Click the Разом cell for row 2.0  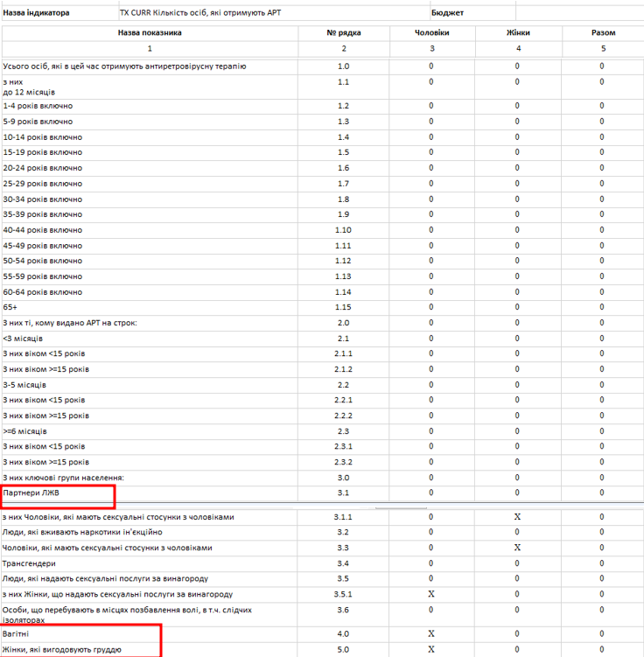tap(603, 323)
